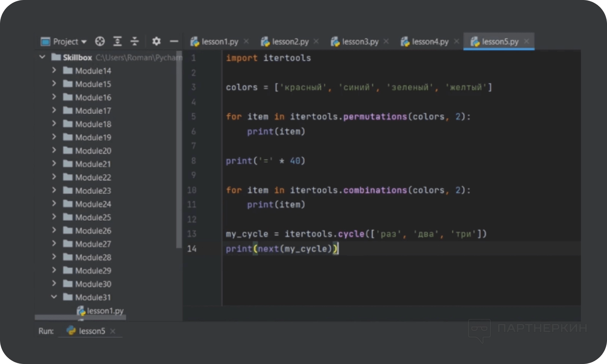607x364 pixels.
Task: Close the lesson5 Run tab
Action: pyautogui.click(x=113, y=331)
